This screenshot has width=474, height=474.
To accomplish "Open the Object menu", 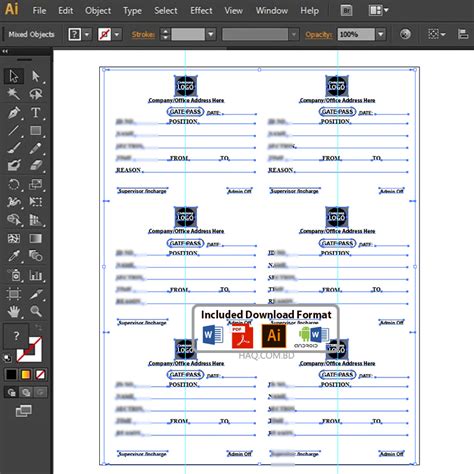I will [x=98, y=11].
